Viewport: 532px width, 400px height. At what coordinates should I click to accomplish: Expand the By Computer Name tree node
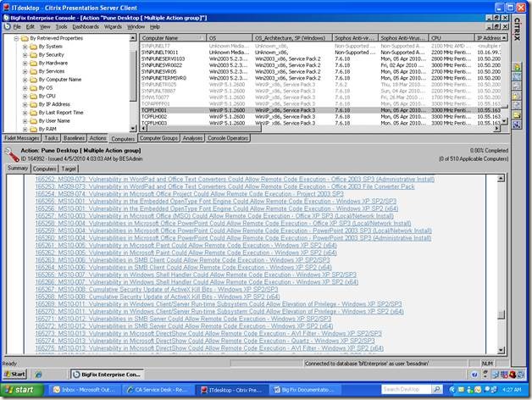(x=25, y=80)
